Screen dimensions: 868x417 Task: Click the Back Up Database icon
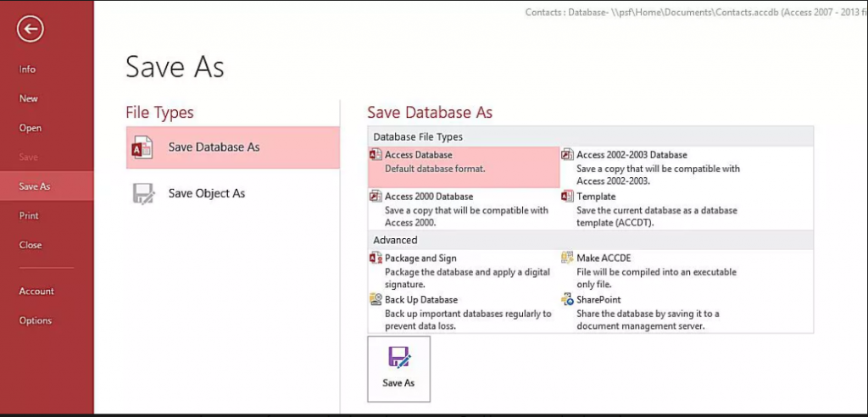(x=376, y=299)
